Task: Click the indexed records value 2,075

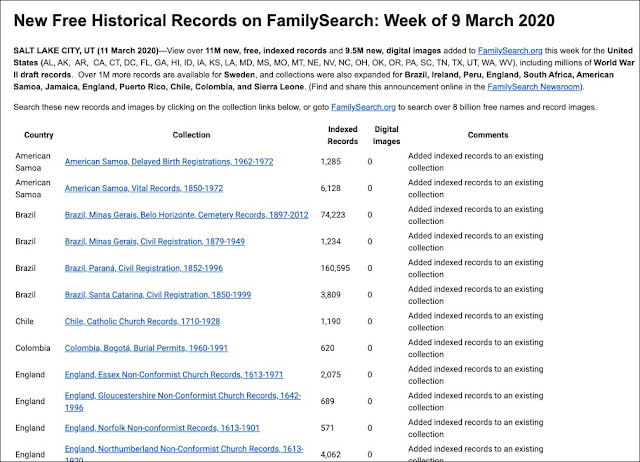Action: (x=331, y=375)
